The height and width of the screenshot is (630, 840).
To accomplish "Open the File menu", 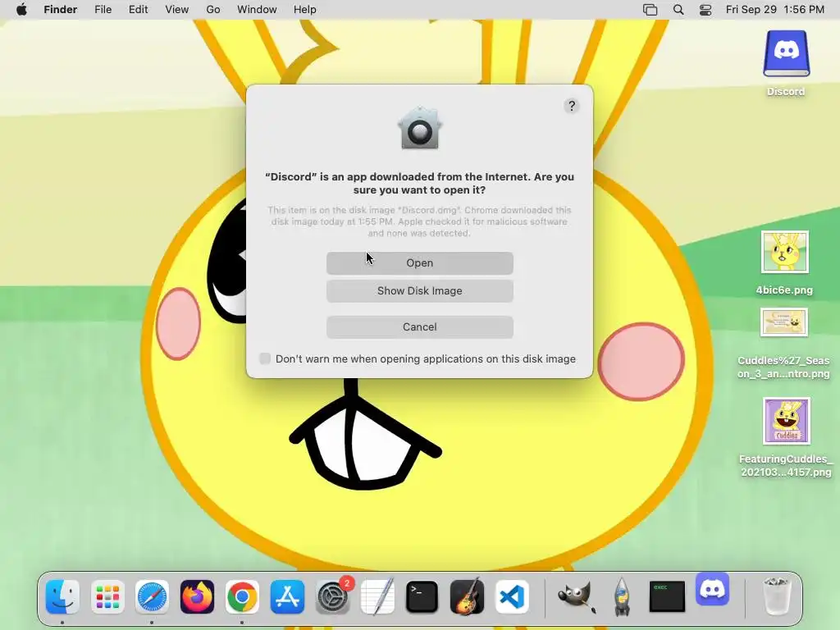I will click(x=103, y=10).
